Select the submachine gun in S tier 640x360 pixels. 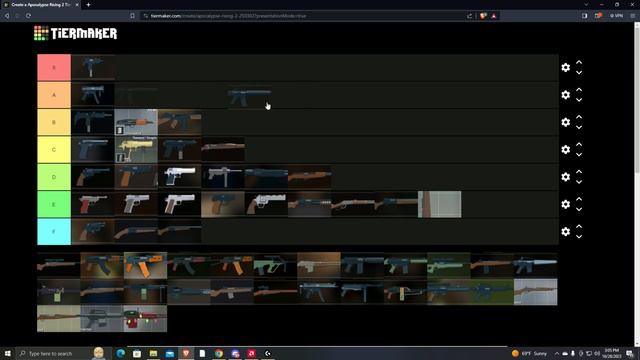(93, 67)
